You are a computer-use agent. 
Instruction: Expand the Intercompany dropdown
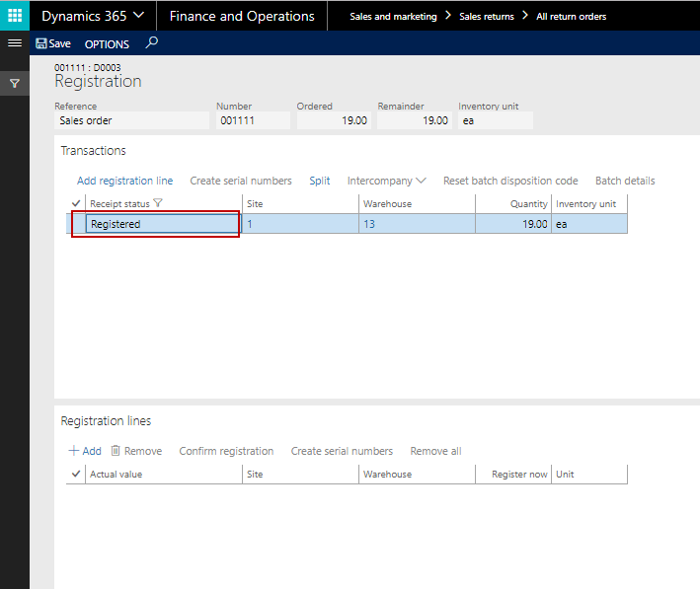coord(387,181)
